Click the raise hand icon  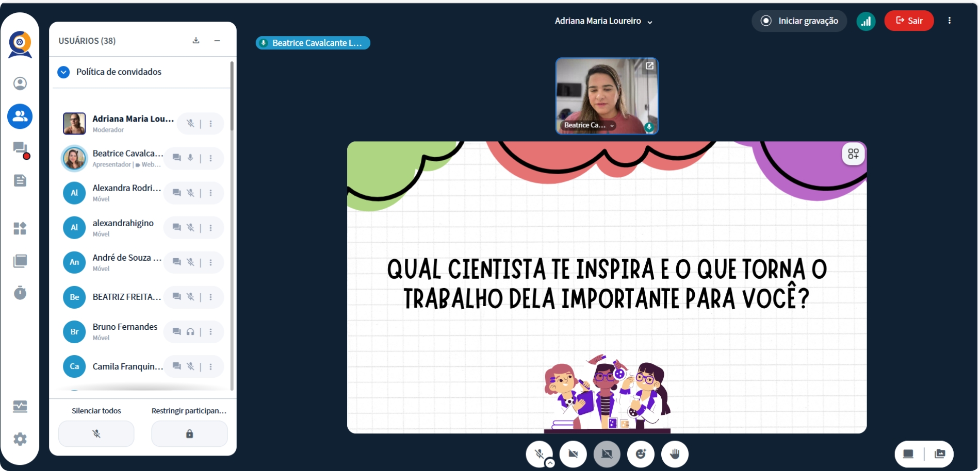coord(675,454)
